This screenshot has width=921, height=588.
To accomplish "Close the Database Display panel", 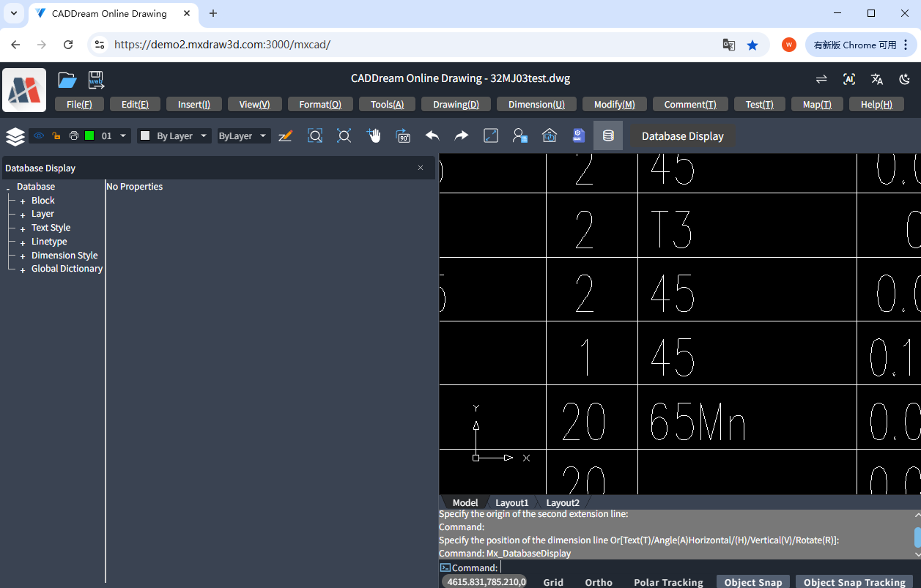I will [421, 168].
